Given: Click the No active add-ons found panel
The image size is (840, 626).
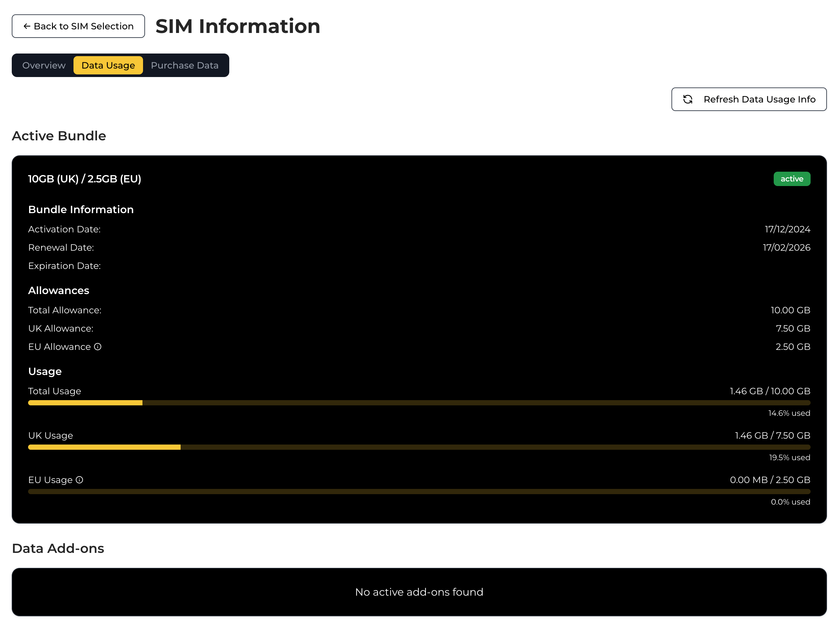Looking at the screenshot, I should pyautogui.click(x=419, y=591).
